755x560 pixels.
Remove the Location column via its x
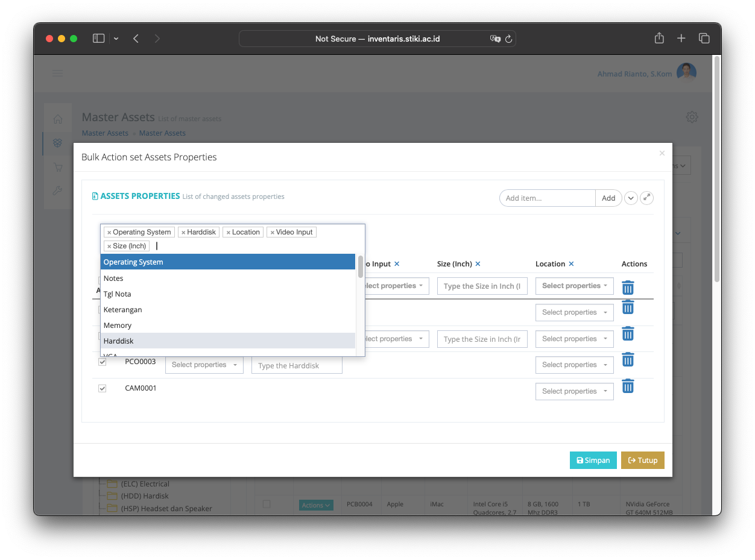(571, 264)
